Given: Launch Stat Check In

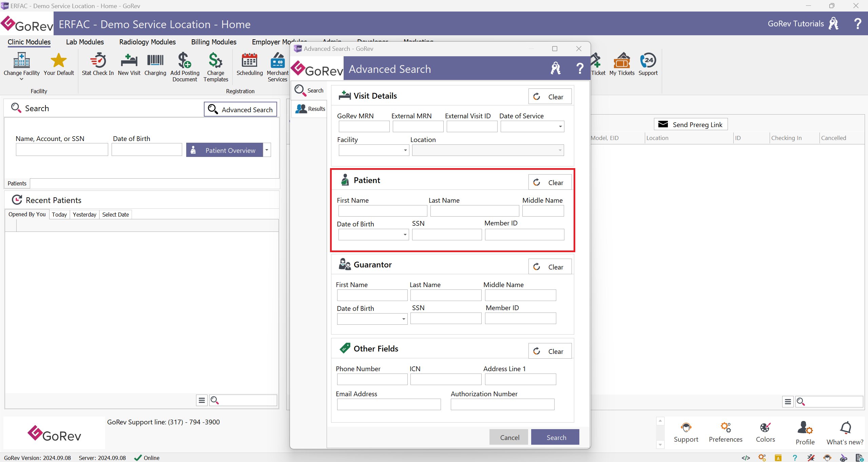Looking at the screenshot, I should point(98,64).
